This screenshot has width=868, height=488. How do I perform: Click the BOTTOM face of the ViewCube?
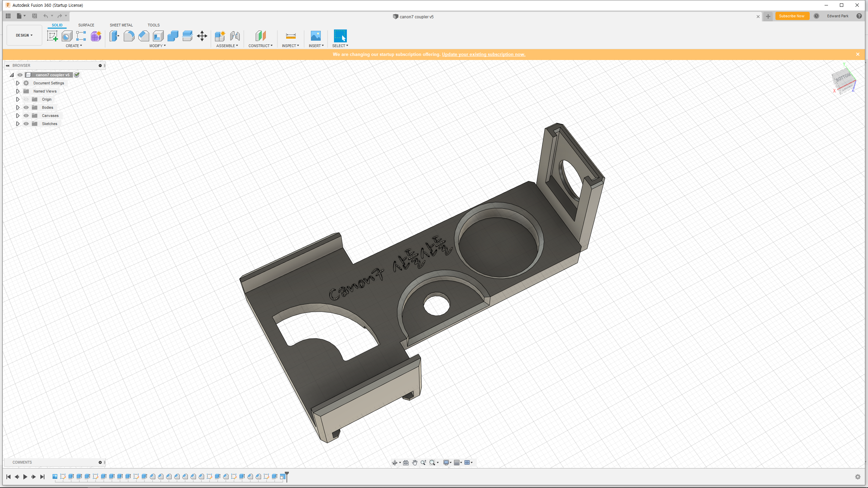[843, 78]
